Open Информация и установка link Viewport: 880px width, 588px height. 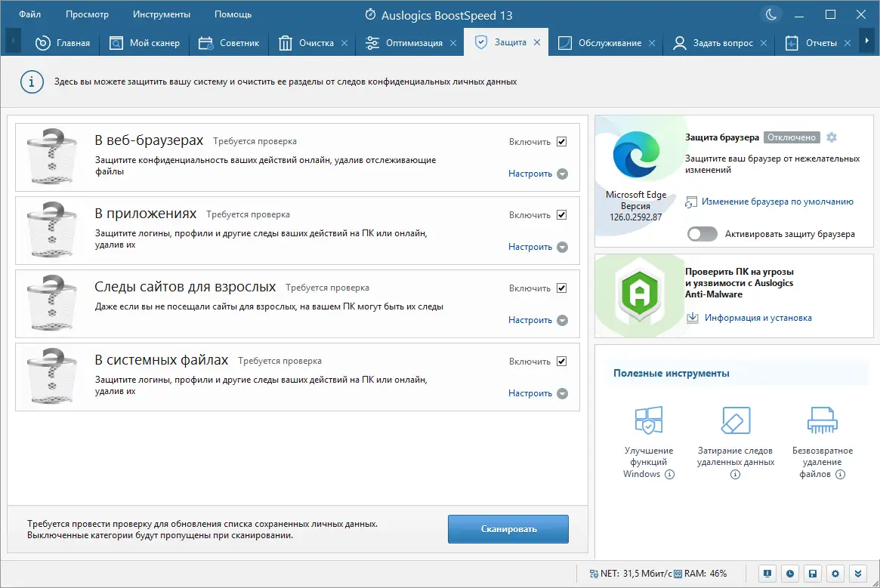click(758, 318)
